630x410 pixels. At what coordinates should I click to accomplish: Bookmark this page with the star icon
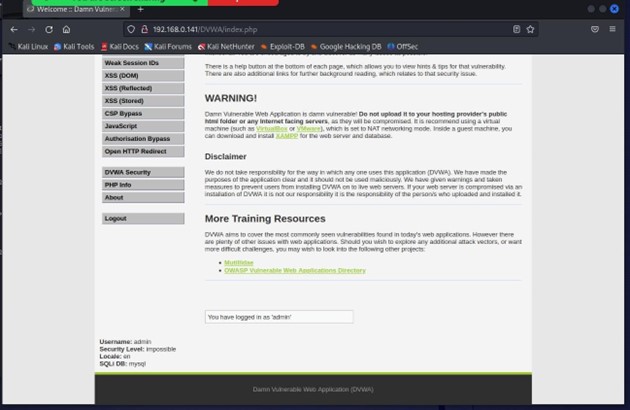click(530, 29)
